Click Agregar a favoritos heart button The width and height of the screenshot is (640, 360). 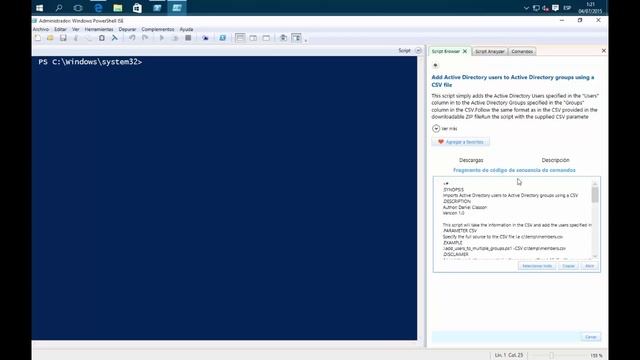(x=461, y=142)
